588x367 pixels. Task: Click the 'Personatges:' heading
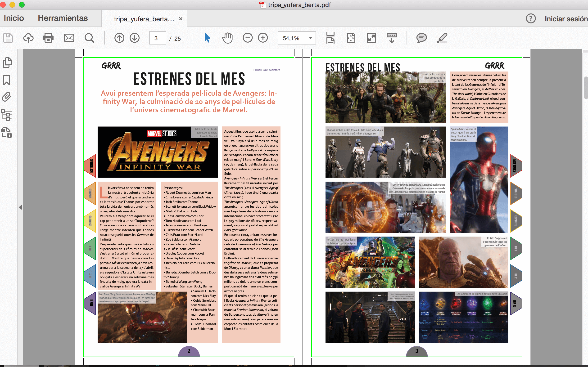[x=173, y=188]
